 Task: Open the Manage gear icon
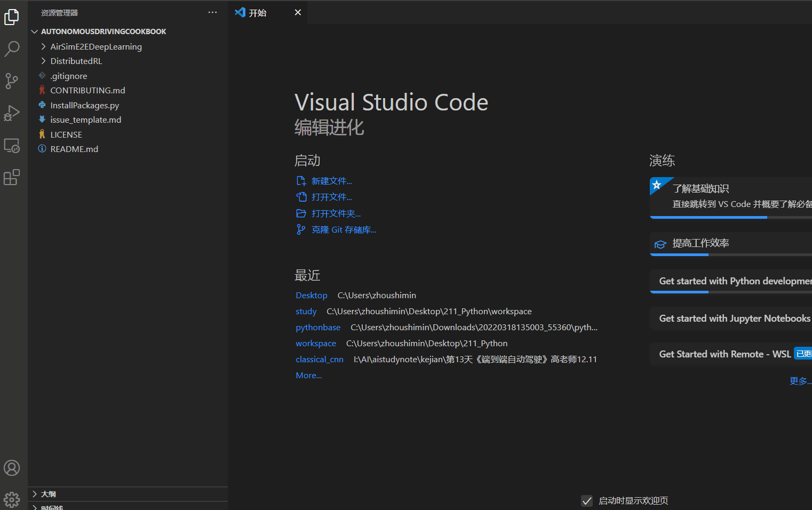12,500
